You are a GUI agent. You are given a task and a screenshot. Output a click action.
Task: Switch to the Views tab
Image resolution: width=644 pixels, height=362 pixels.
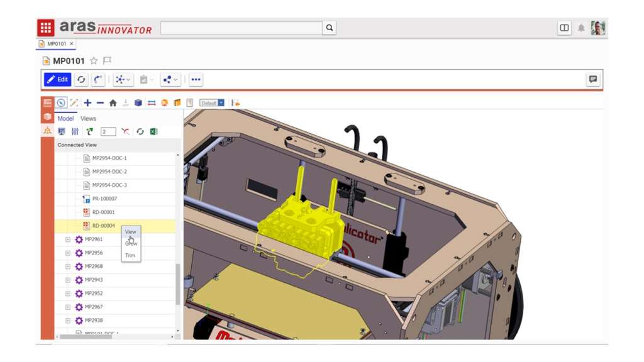tap(88, 118)
